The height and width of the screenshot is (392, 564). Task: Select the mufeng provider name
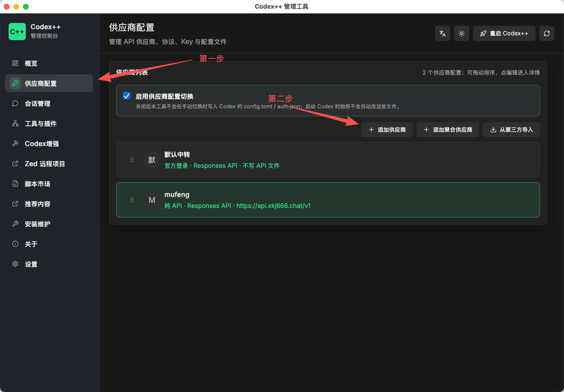(177, 195)
